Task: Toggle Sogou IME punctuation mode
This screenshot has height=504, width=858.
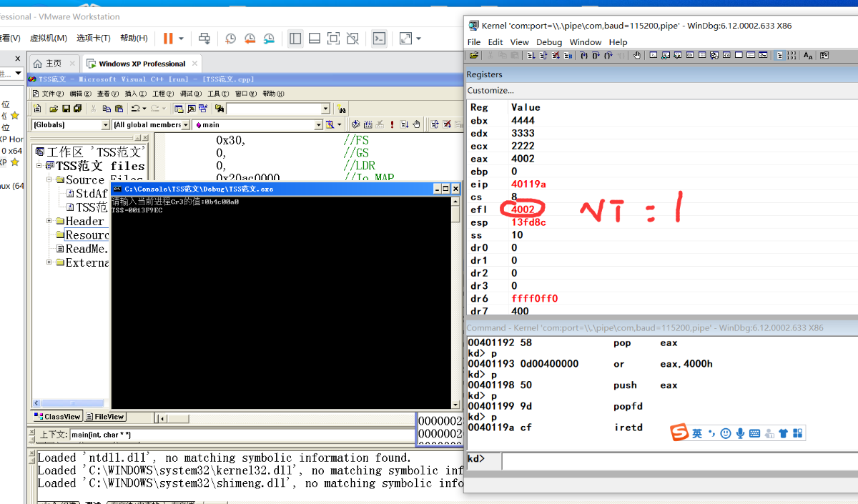Action: (711, 433)
